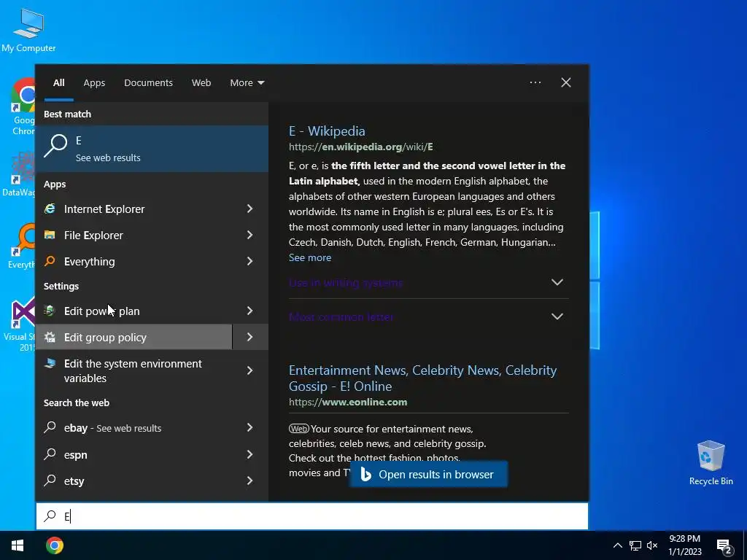Select the E See web results match

pos(152,149)
